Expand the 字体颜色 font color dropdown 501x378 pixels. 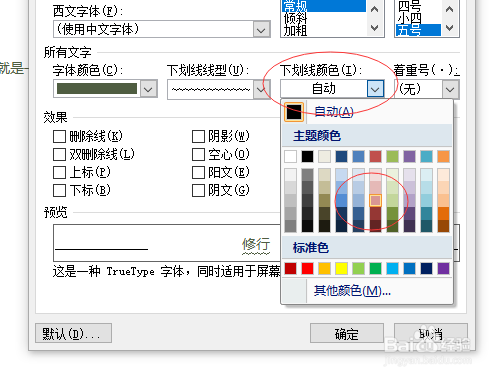coord(148,89)
